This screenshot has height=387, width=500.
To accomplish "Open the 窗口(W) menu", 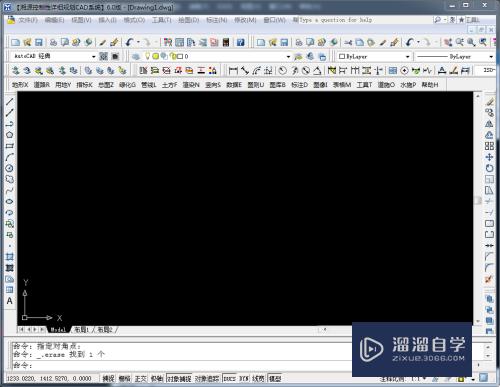I will 275,20.
